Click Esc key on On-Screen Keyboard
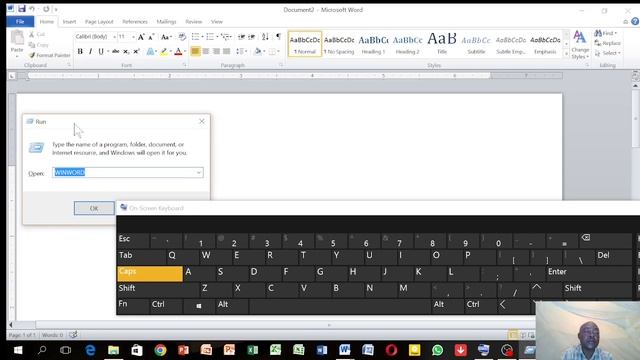Screen dimensions: 640x360 (x=133, y=240)
